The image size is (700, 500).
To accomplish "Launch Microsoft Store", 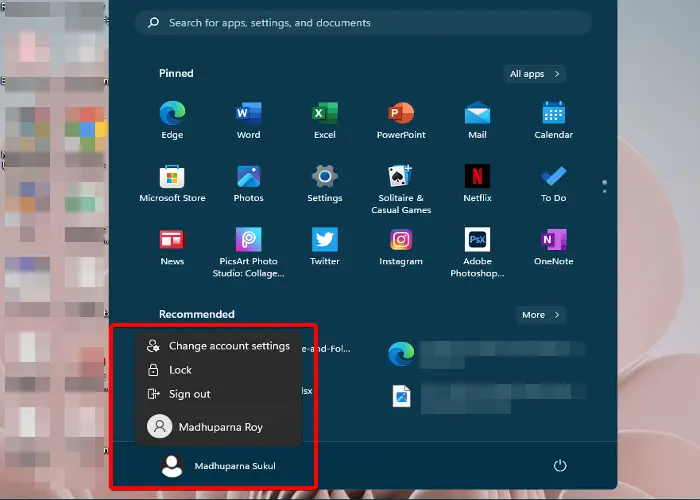I will [x=172, y=183].
